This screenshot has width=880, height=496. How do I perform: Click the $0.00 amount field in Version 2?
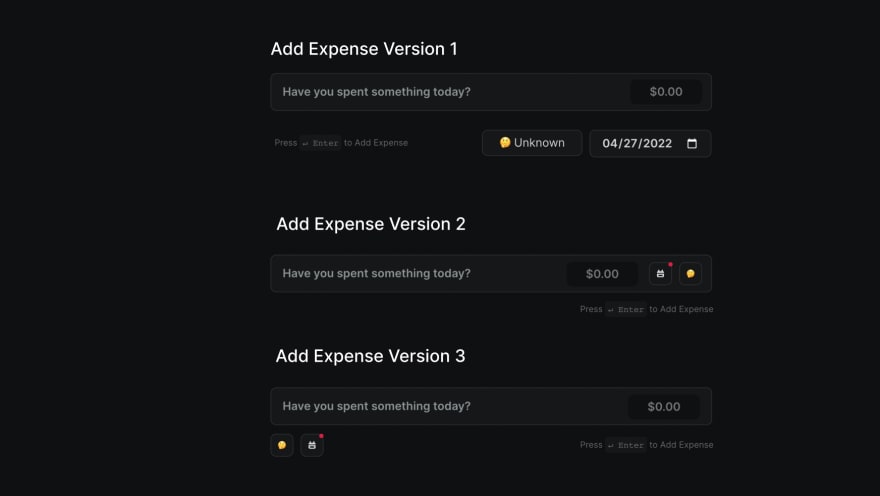point(602,274)
